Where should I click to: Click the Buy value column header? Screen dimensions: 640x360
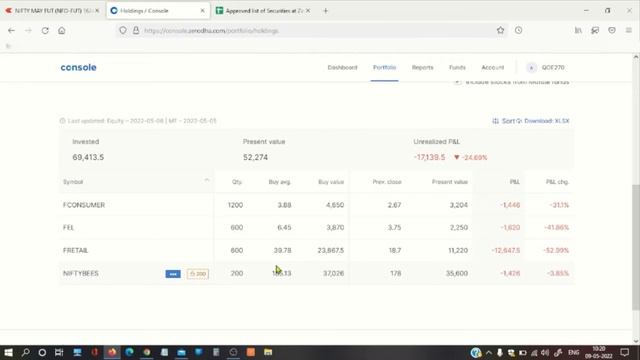(x=331, y=182)
